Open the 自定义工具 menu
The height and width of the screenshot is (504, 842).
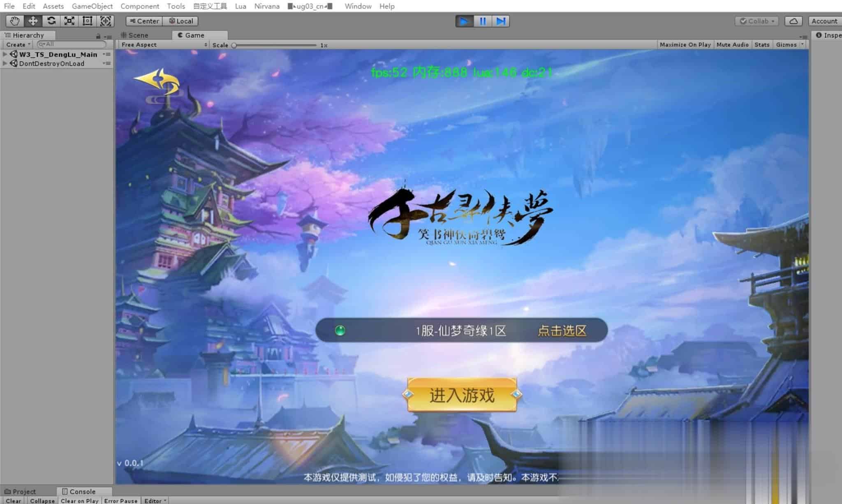[210, 6]
